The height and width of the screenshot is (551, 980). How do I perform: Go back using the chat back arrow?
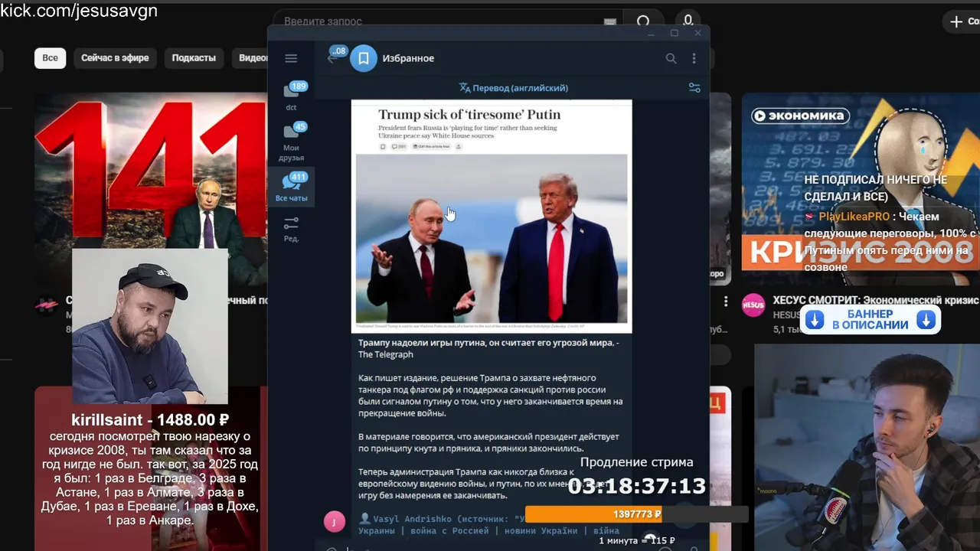coord(332,58)
